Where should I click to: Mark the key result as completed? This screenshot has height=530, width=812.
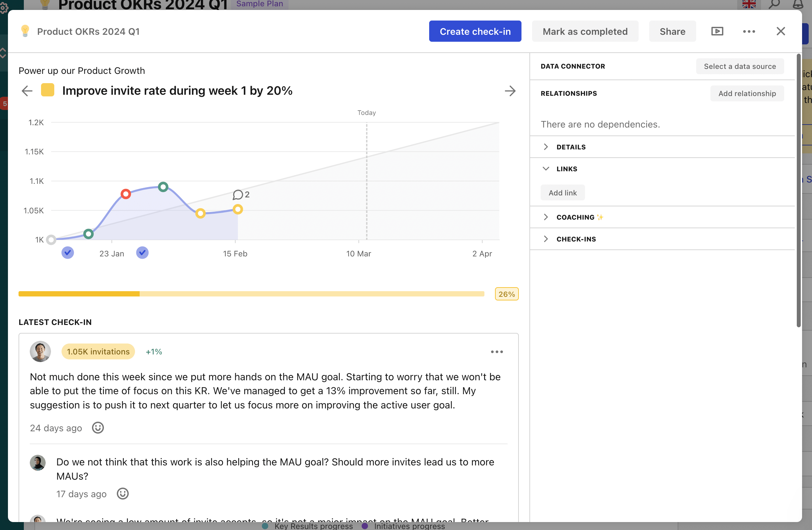tap(585, 31)
